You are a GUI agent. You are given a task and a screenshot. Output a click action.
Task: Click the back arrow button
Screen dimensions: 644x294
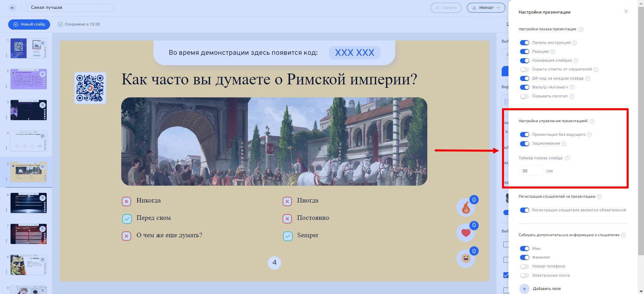click(x=12, y=7)
